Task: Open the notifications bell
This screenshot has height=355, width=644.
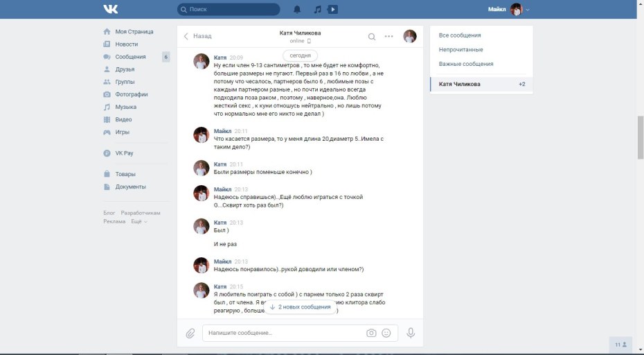Action: tap(297, 10)
